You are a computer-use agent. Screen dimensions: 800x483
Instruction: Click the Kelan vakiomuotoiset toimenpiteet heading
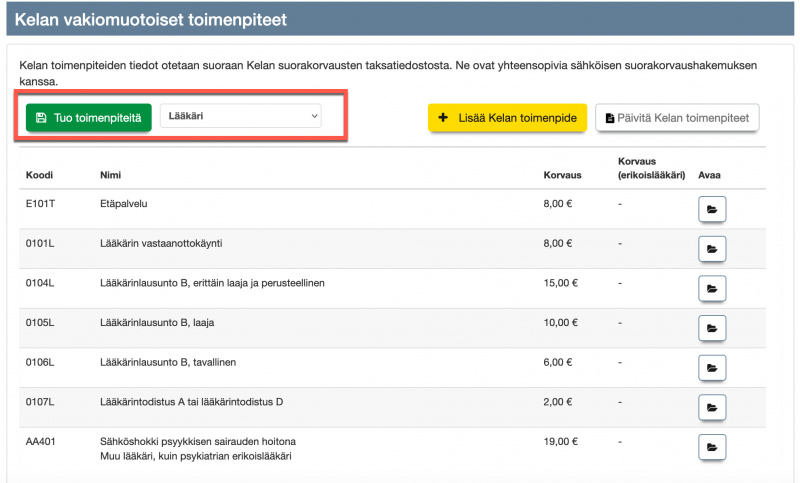(151, 19)
